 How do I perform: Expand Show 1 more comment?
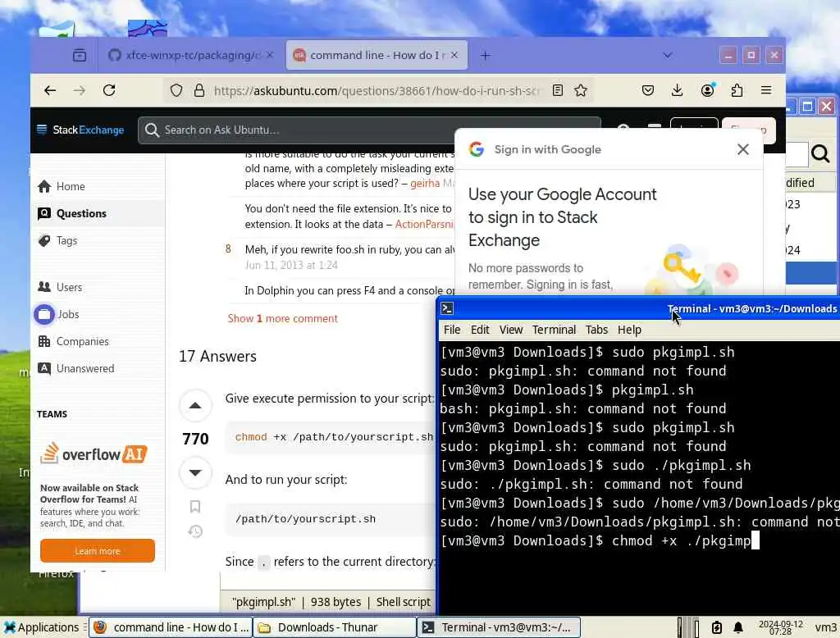pos(283,318)
